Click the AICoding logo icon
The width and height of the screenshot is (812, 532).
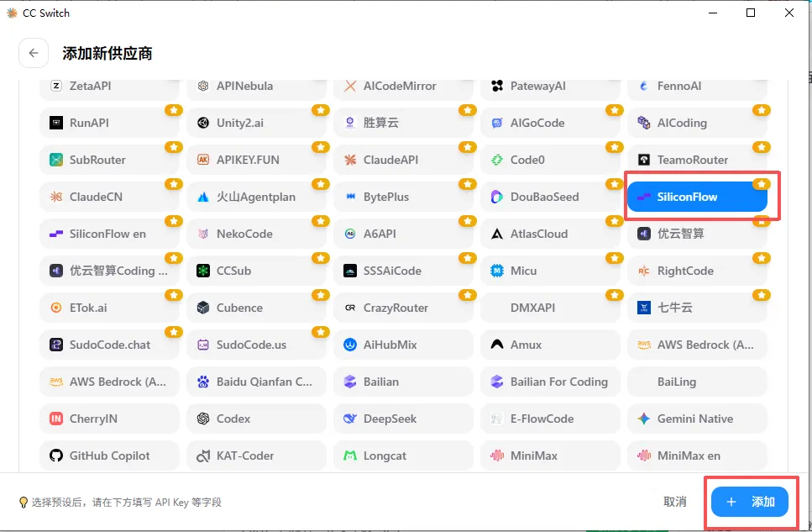tap(644, 123)
